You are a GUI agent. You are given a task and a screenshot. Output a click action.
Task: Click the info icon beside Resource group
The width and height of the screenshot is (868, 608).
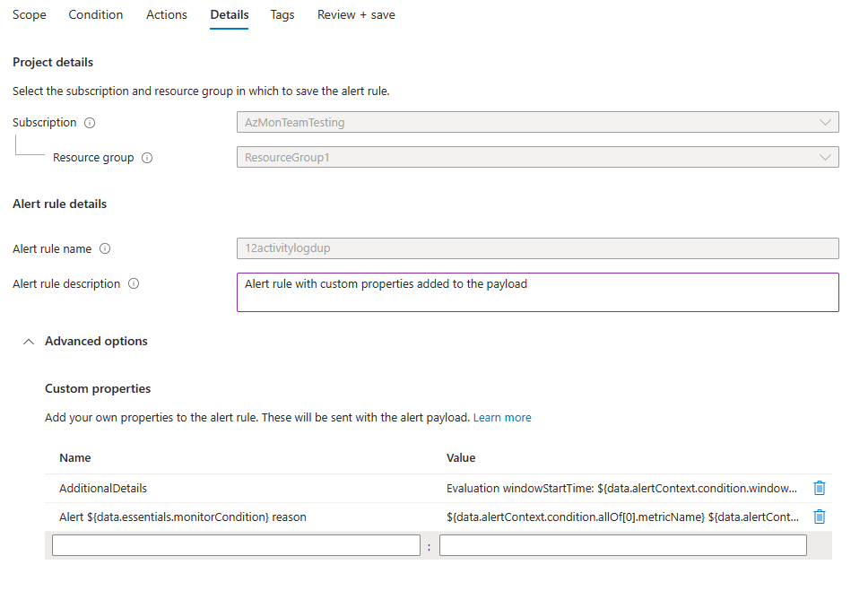[x=149, y=157]
